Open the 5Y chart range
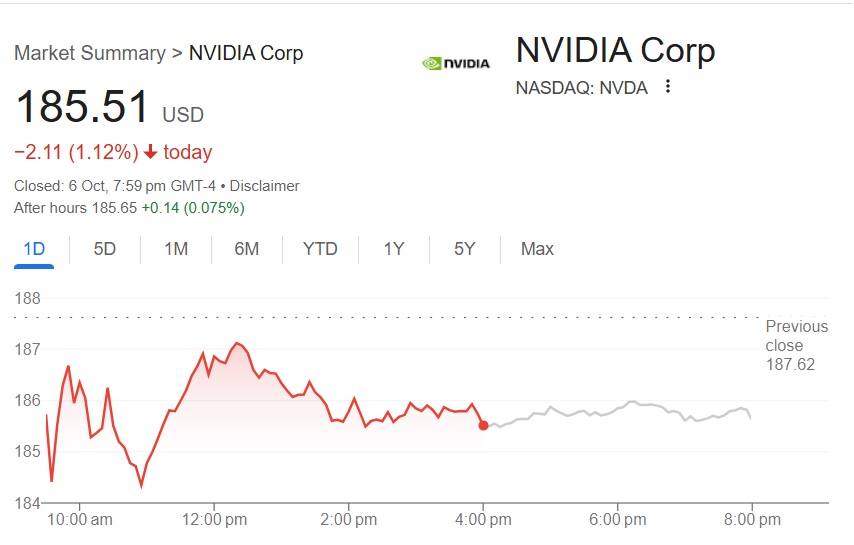 tap(464, 249)
